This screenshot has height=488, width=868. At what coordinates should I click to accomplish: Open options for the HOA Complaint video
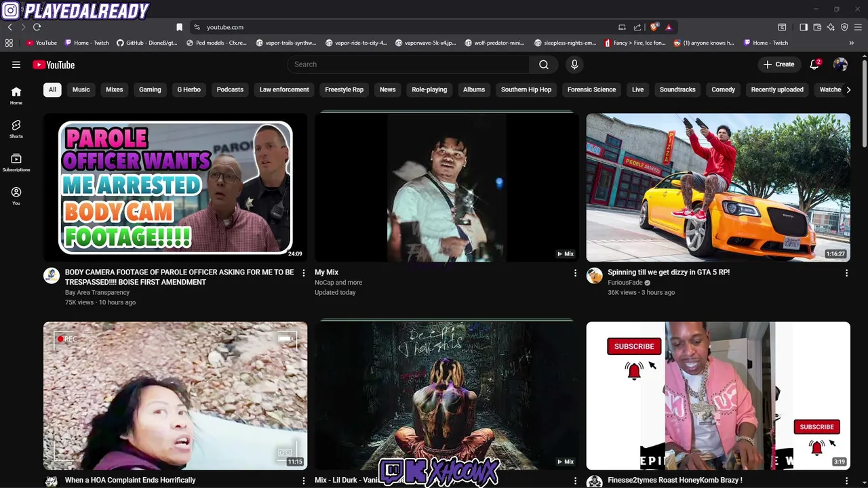[303, 481]
